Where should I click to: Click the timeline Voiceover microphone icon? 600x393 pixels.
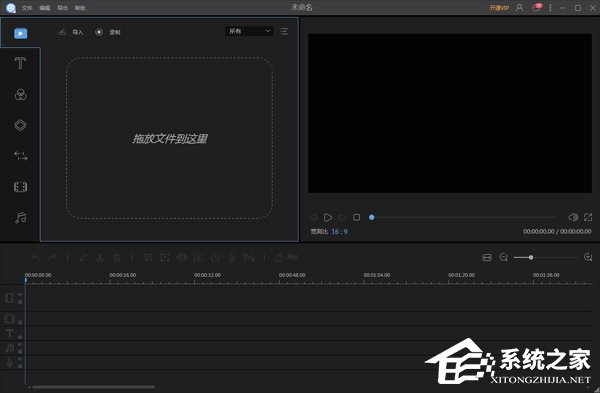coord(232,258)
